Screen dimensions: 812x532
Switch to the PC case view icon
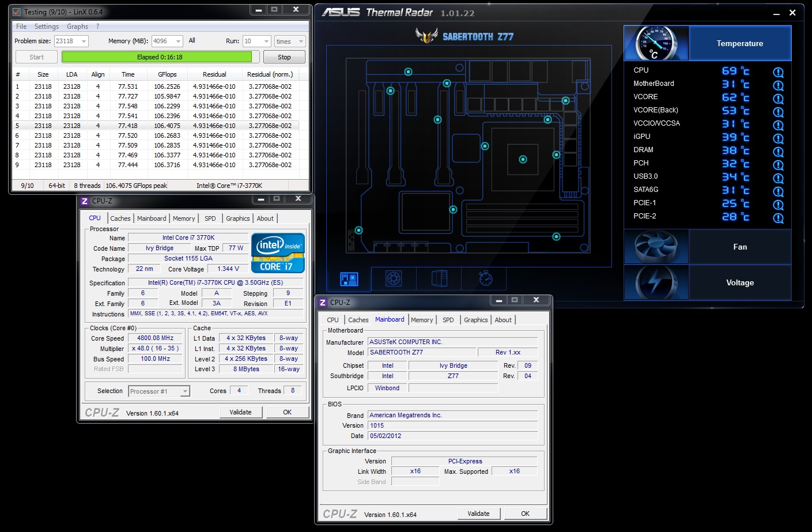[440, 279]
